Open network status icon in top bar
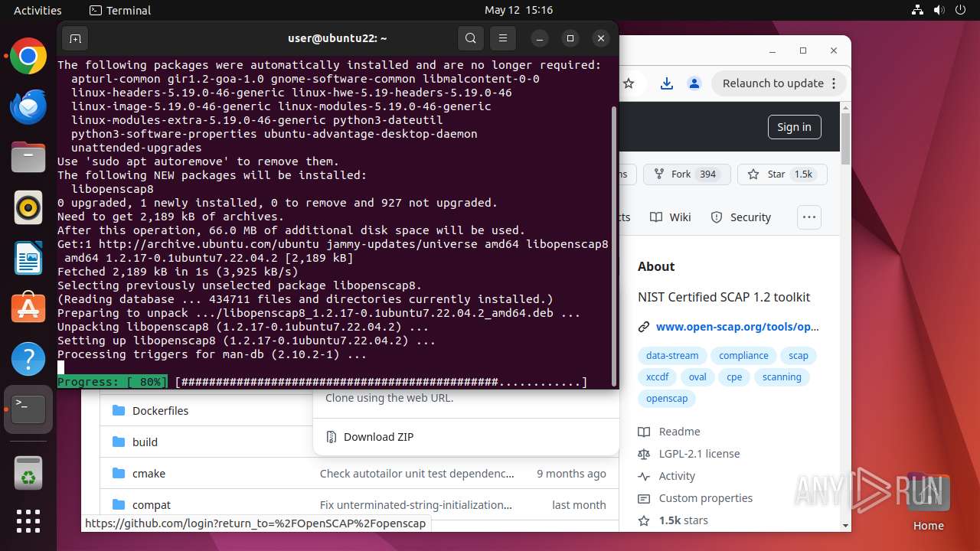The image size is (980, 551). coord(918,10)
